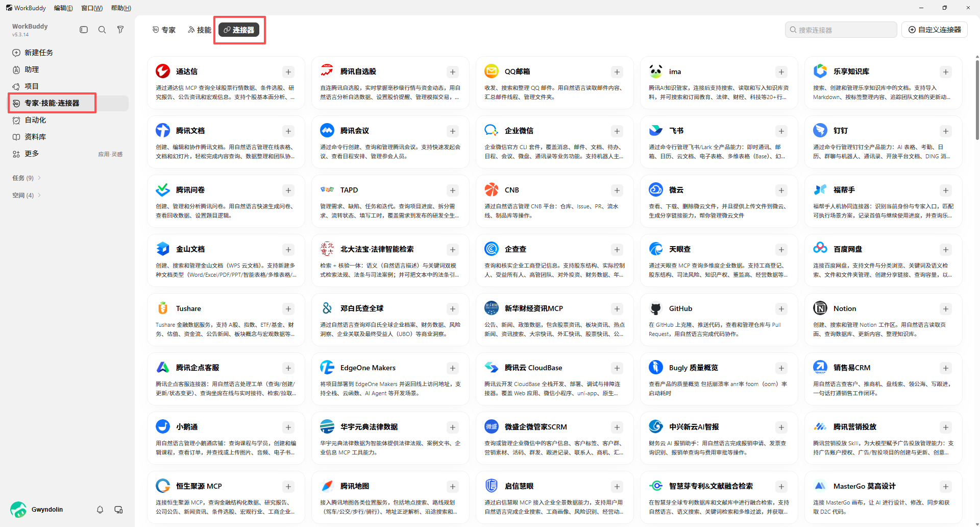This screenshot has height=527, width=980.
Task: Add the 销售易CRM connector with plus button
Action: click(x=946, y=368)
